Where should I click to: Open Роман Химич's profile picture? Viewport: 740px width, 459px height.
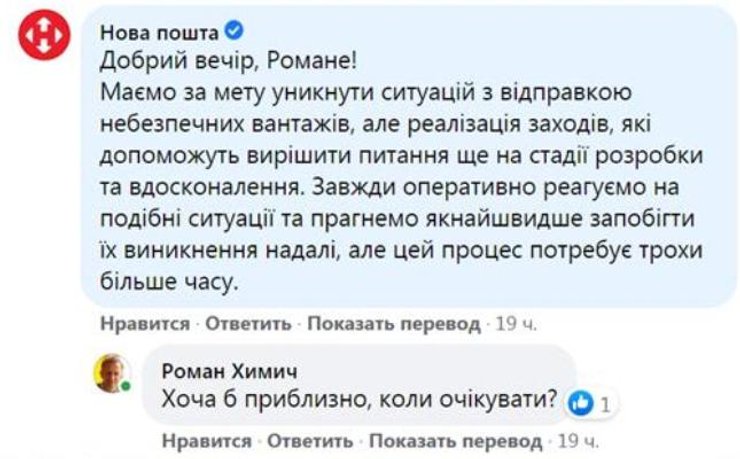[x=112, y=374]
